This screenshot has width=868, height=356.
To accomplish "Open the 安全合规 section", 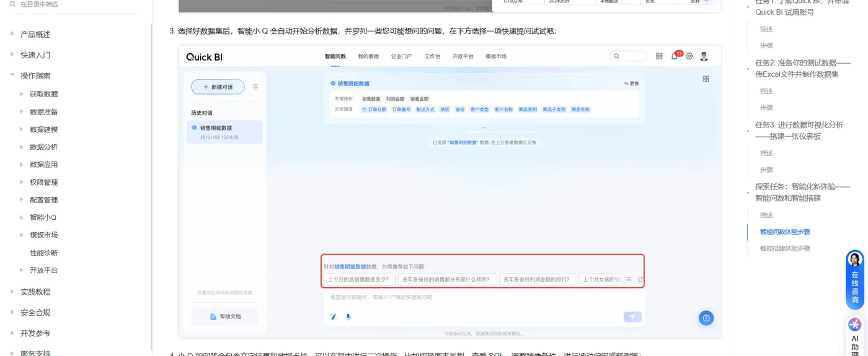I will (35, 313).
